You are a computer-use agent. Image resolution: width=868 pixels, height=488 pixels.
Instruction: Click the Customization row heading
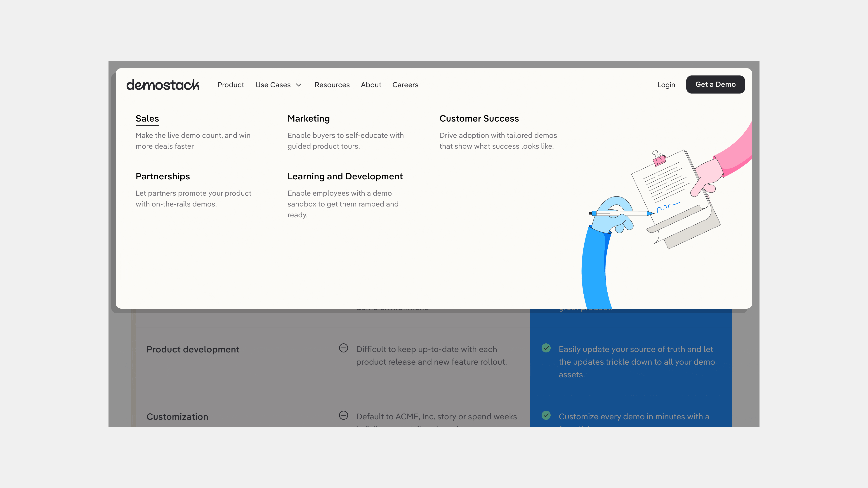click(x=177, y=417)
